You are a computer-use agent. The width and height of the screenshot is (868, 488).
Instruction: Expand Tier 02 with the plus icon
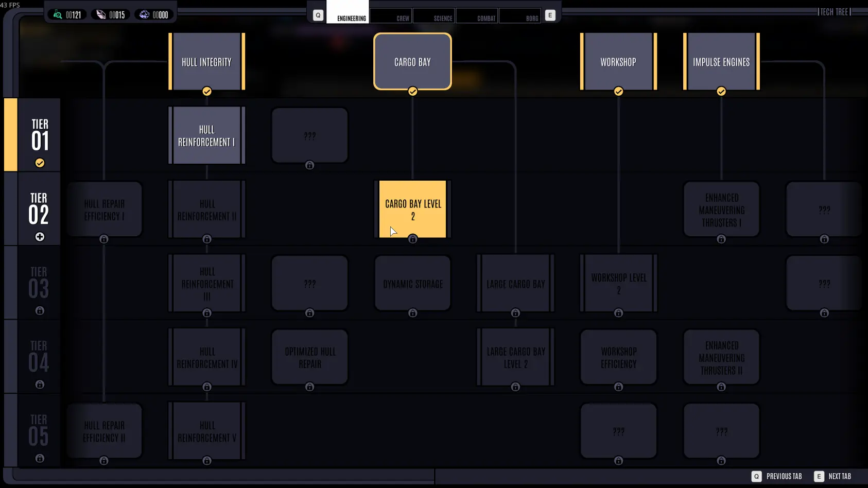40,237
